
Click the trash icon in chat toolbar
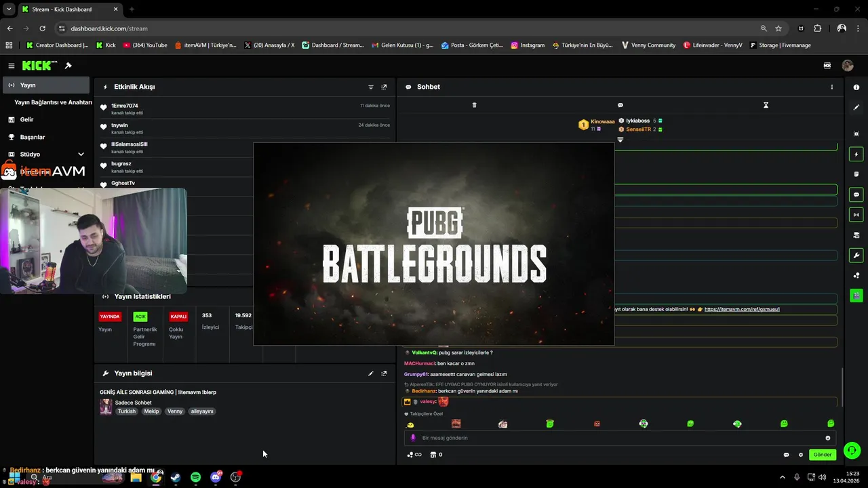point(474,105)
